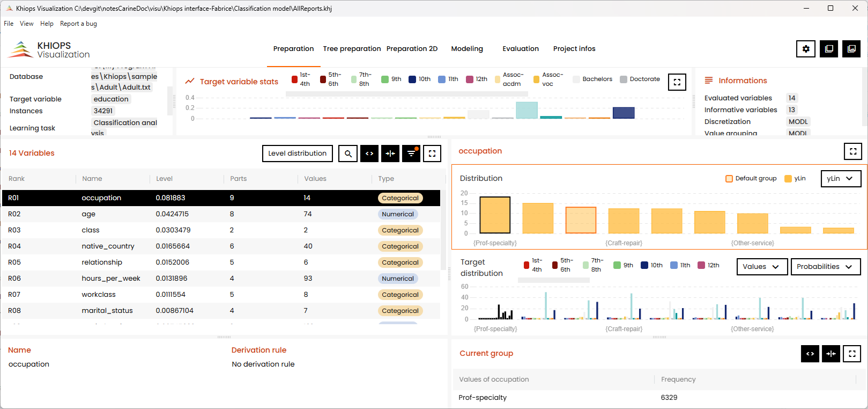Screen dimensions: 868x409
Task: Open the Report a bug menu
Action: [78, 24]
